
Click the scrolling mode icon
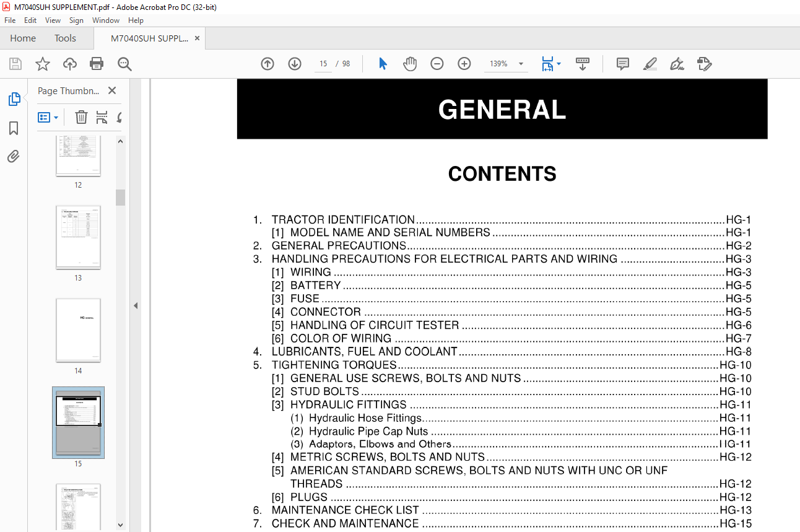pos(583,64)
